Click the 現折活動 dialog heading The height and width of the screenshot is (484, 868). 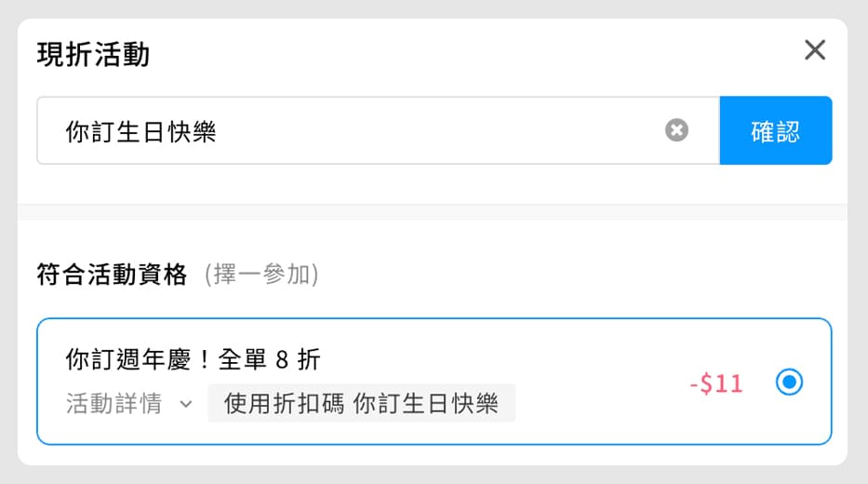pos(93,55)
